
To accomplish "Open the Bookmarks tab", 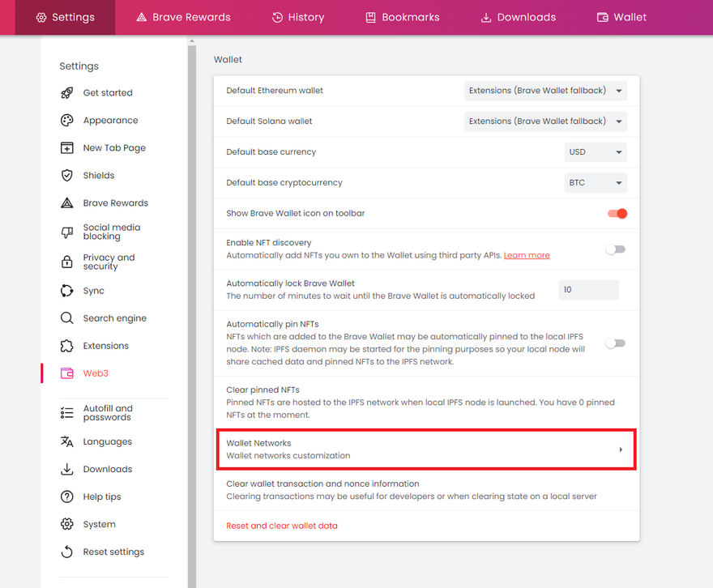I will point(402,17).
